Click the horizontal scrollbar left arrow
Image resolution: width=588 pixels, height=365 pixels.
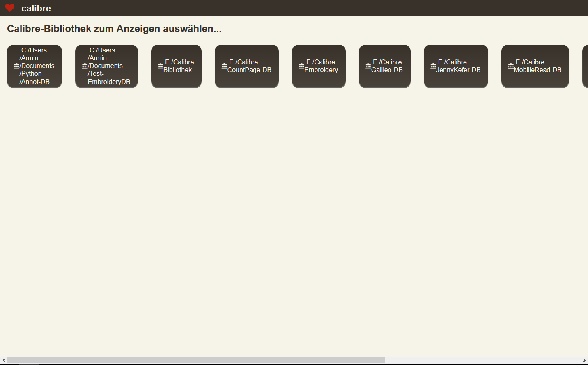[x=4, y=360]
